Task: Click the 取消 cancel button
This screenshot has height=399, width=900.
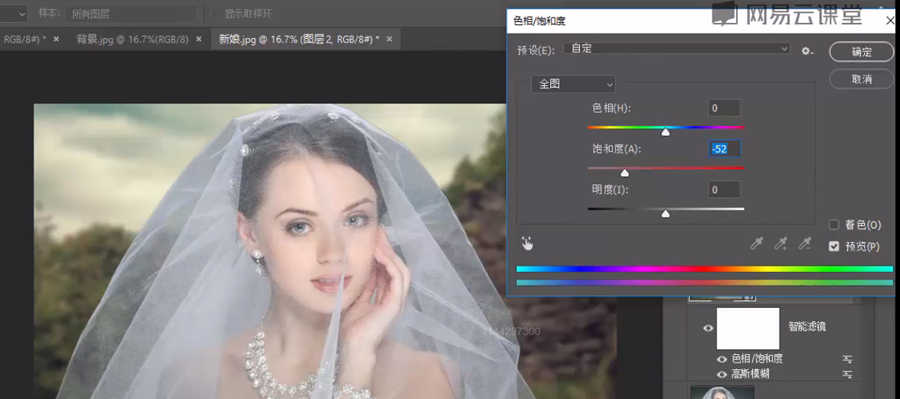Action: 862,79
